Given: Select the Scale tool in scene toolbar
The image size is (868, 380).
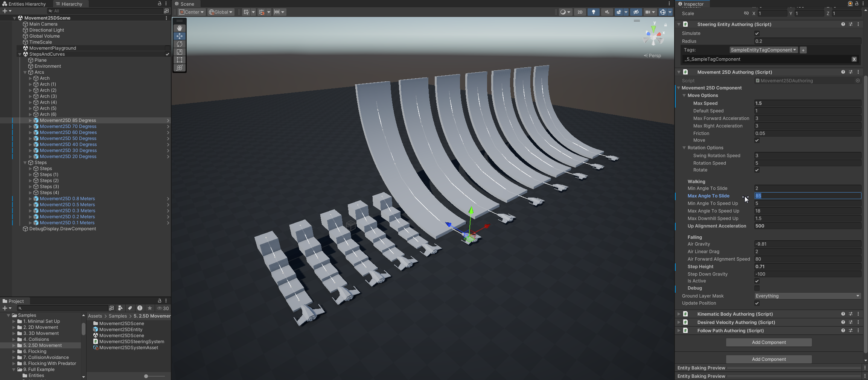Looking at the screenshot, I should click(180, 52).
